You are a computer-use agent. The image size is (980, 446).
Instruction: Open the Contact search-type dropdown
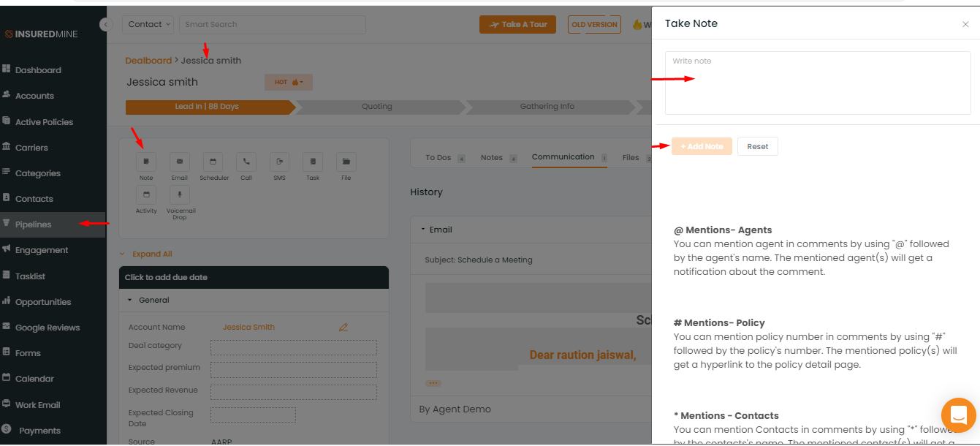tap(148, 24)
